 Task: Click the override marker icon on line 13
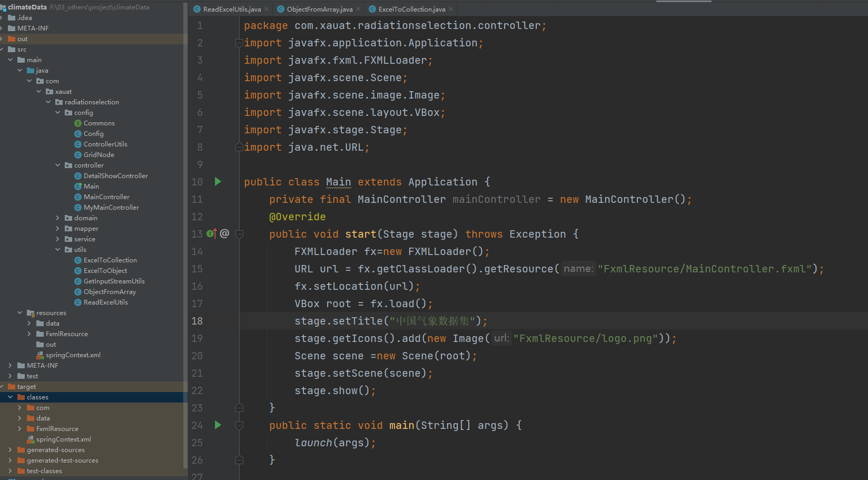pyautogui.click(x=211, y=234)
